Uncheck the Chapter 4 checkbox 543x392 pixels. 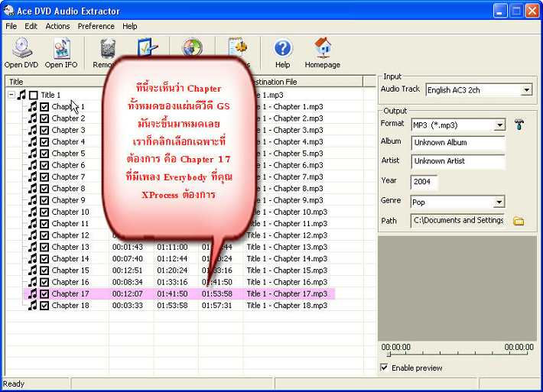tap(44, 142)
